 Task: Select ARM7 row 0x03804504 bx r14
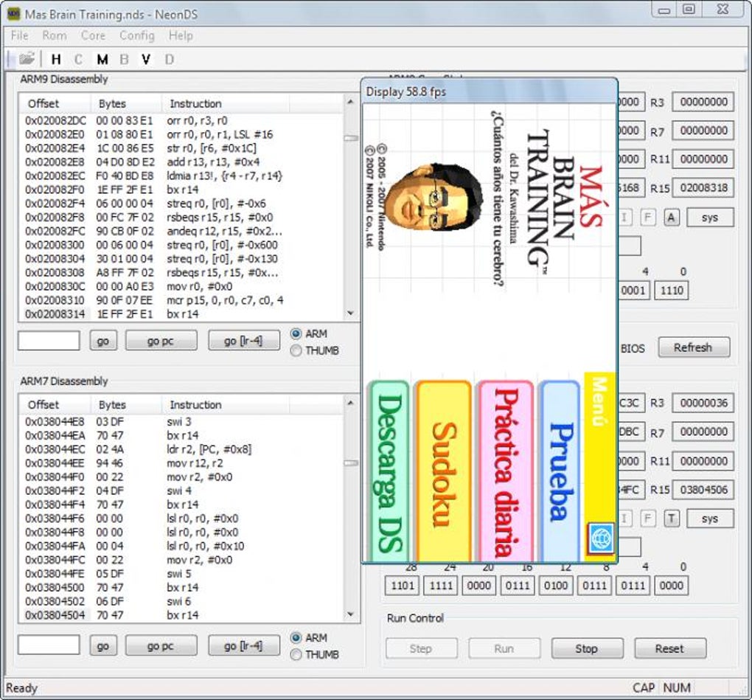pos(182,615)
